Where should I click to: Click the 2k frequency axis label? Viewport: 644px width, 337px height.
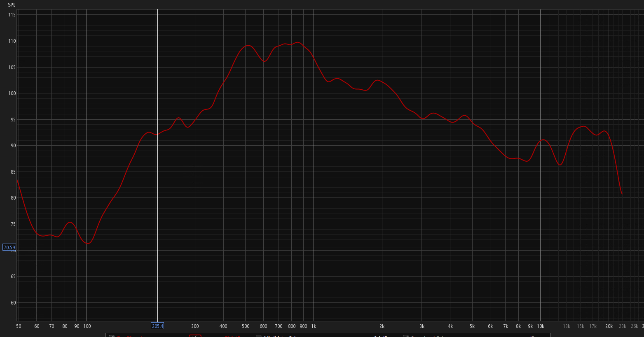(382, 326)
